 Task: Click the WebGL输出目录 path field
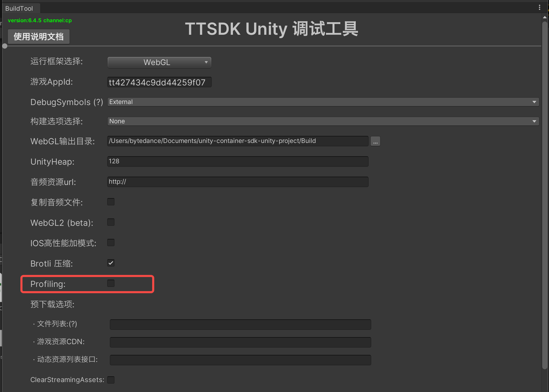(238, 141)
